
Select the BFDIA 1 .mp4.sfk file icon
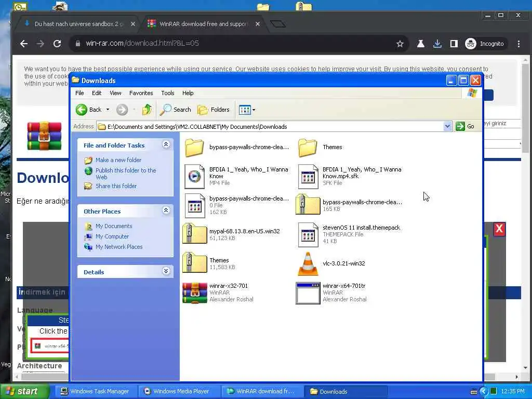pos(308,177)
